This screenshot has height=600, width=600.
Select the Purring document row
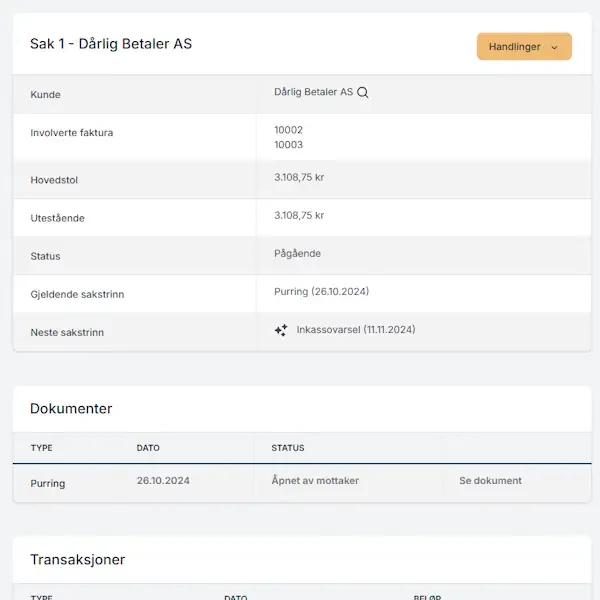pos(48,483)
